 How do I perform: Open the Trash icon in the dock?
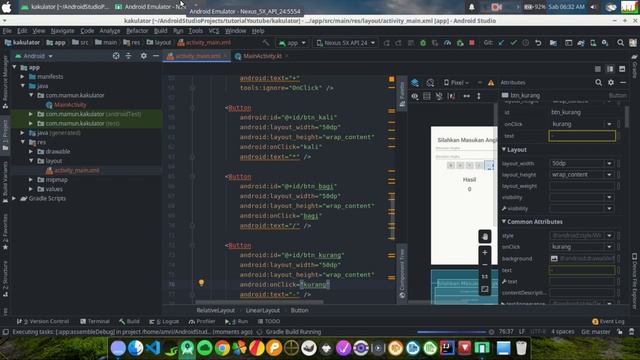[x=521, y=348]
